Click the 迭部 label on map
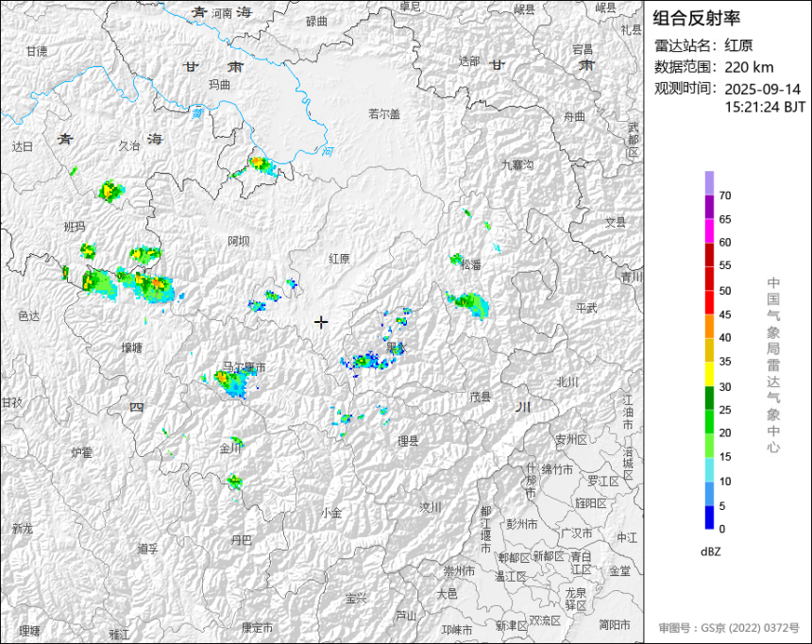The height and width of the screenshot is (644, 812). [469, 61]
